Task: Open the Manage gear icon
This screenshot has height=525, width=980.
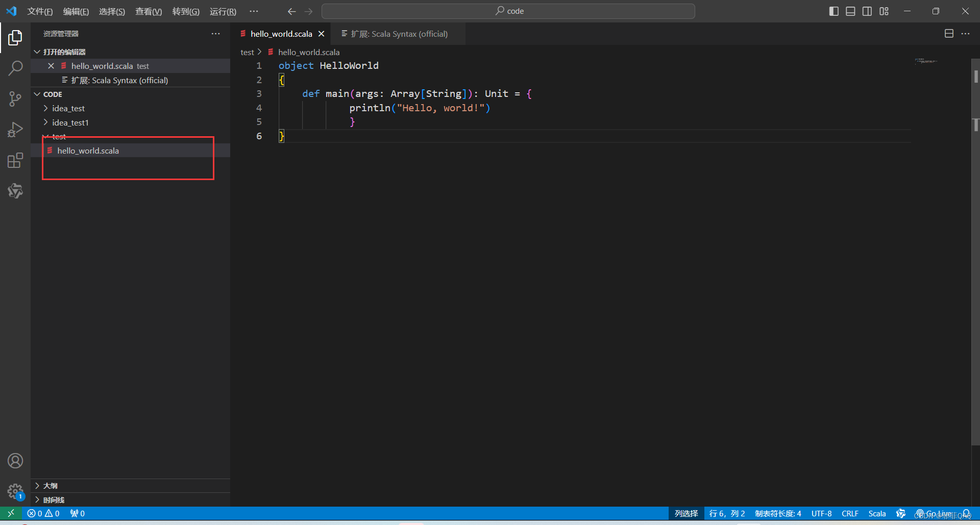Action: coord(15,491)
